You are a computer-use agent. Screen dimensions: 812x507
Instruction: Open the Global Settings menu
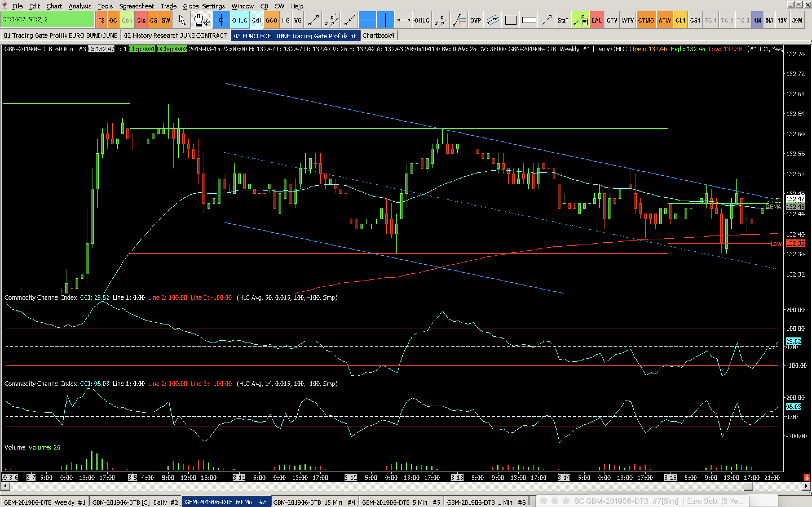coord(204,6)
